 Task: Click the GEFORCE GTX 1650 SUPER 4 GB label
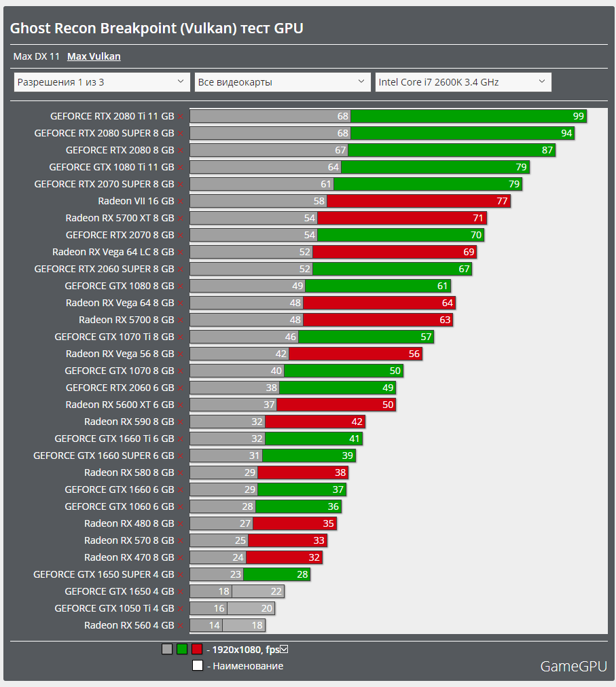click(104, 574)
